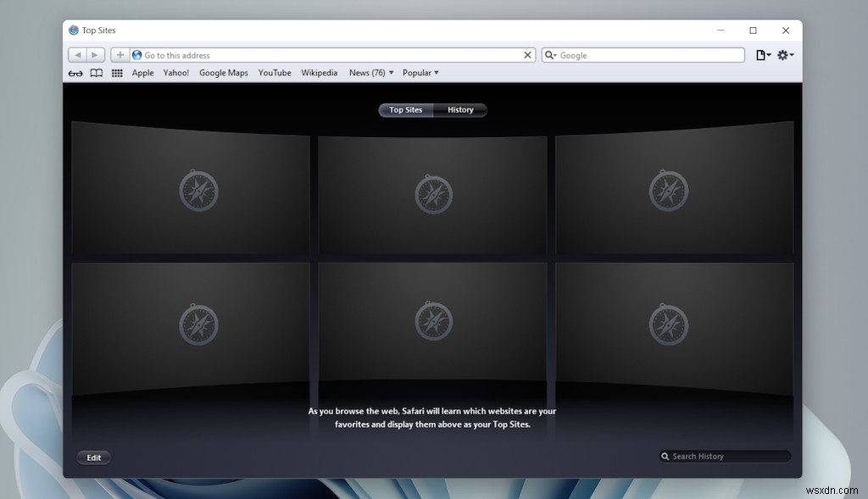Navigate back using the back arrow
This screenshot has height=499, width=868.
pyautogui.click(x=77, y=54)
